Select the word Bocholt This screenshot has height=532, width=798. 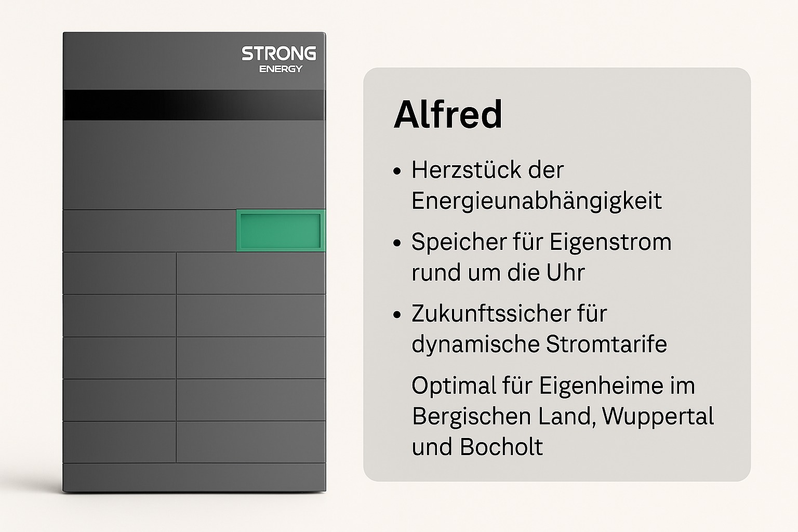(x=502, y=447)
